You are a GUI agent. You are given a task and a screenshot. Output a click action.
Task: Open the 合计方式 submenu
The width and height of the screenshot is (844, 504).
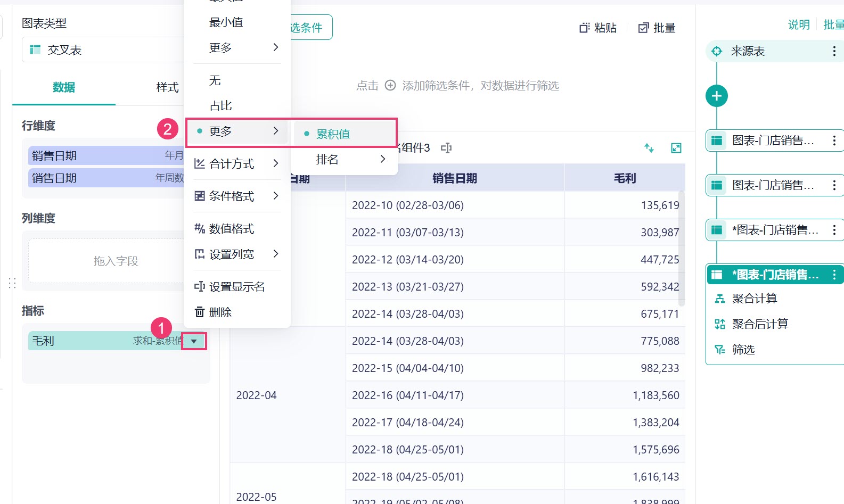[x=237, y=164]
